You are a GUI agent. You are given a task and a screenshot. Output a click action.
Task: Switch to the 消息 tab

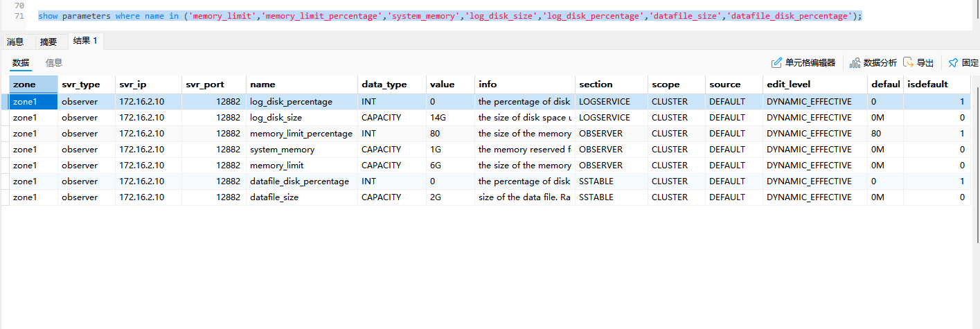pyautogui.click(x=15, y=42)
